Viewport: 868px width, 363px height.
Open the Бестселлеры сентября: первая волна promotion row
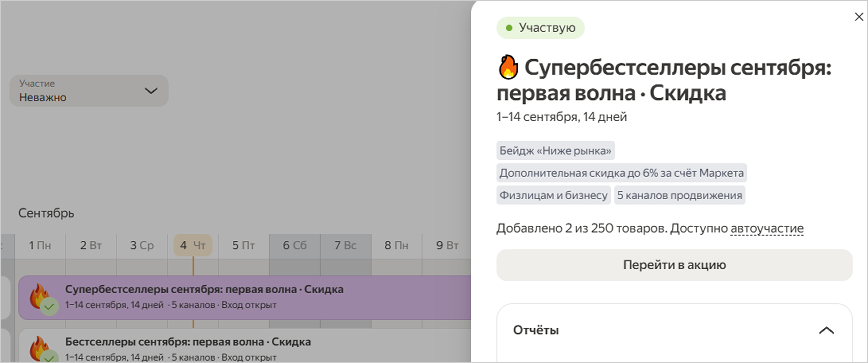pyautogui.click(x=188, y=342)
